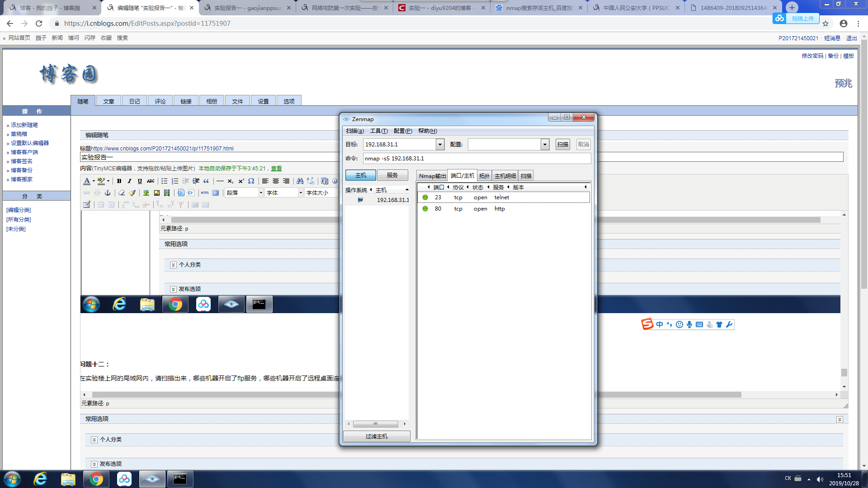868x488 pixels.
Task: Click the anchor icon in toolbar
Action: [x=108, y=193]
